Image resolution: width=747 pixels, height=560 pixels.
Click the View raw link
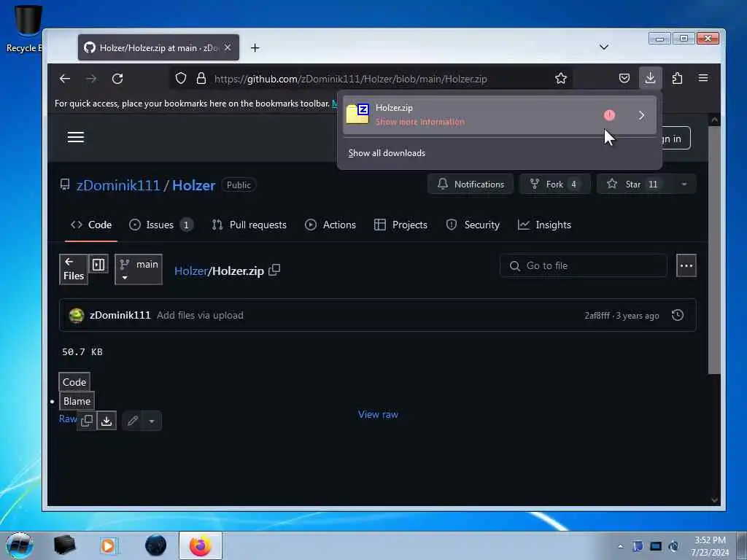[379, 415]
